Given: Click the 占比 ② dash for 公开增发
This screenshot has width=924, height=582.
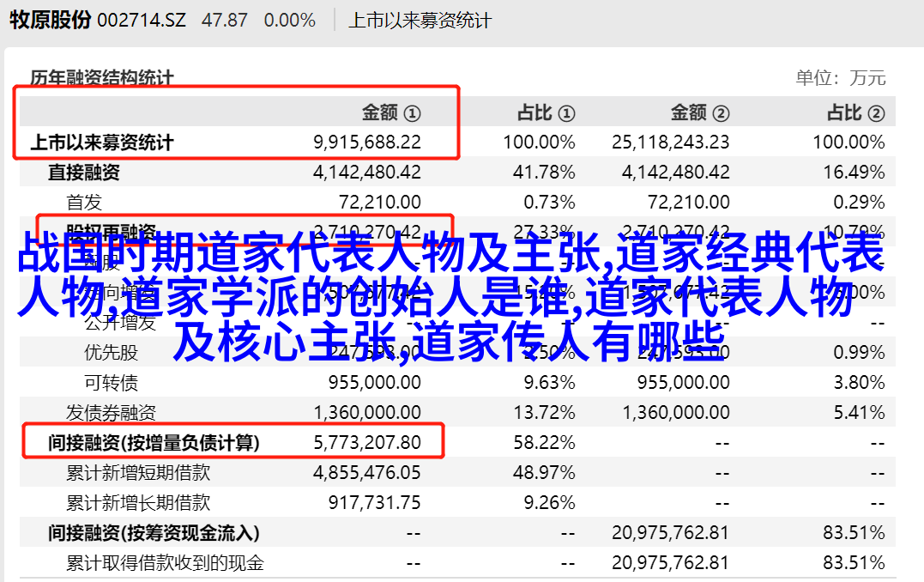Looking at the screenshot, I should click(x=878, y=323).
